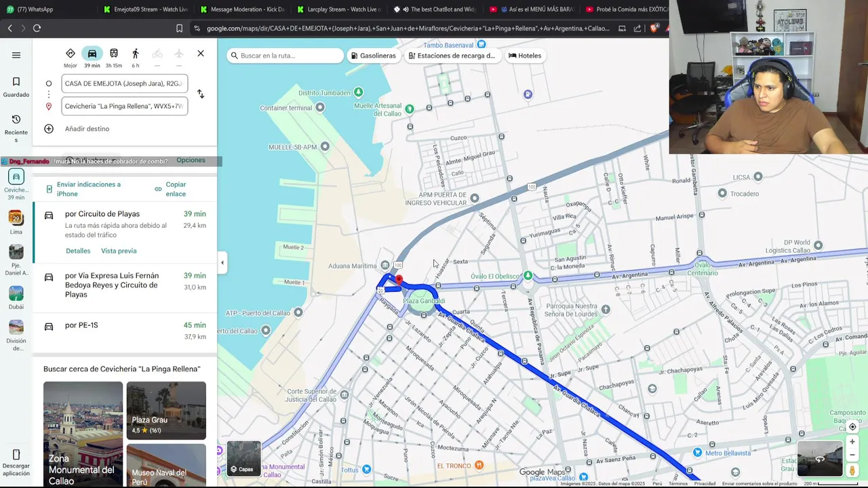The image size is (868, 488).
Task: Open the Plaza Grau card
Action: tap(166, 411)
